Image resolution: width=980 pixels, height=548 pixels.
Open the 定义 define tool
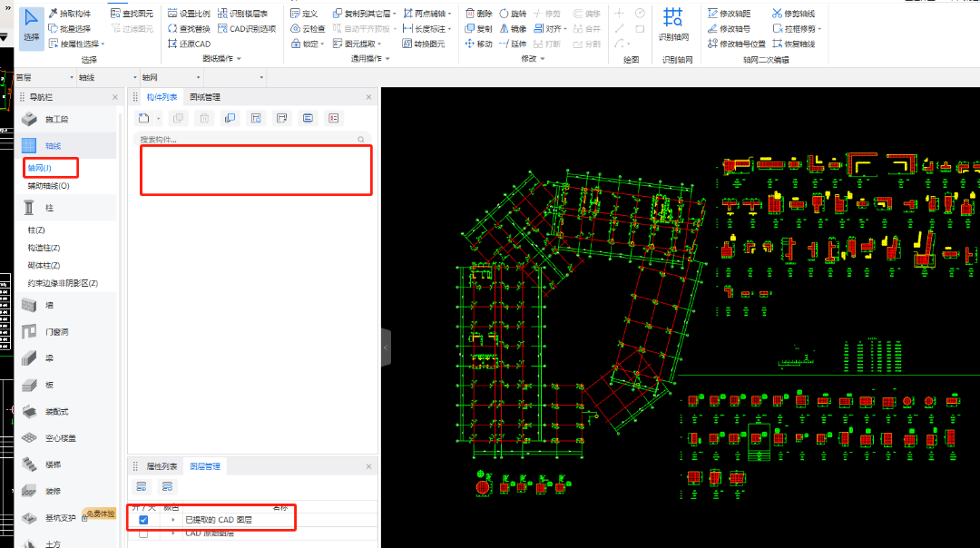(x=305, y=13)
